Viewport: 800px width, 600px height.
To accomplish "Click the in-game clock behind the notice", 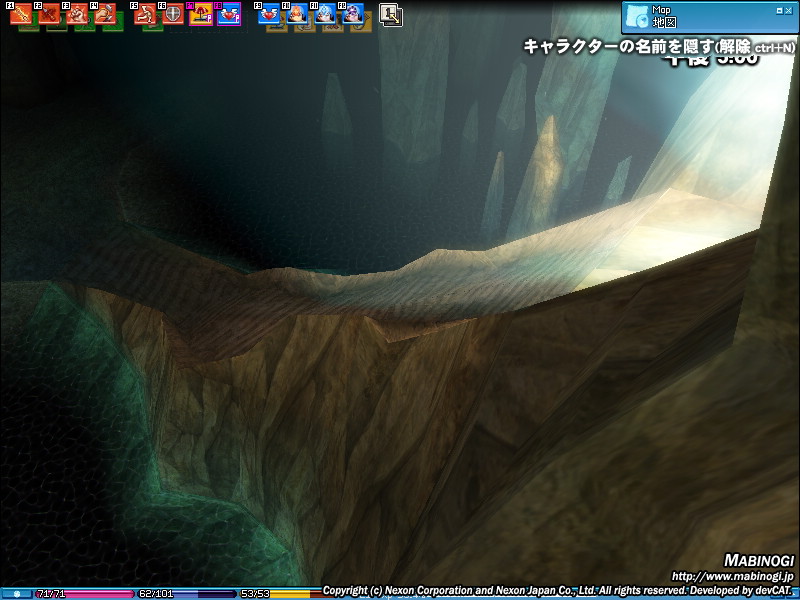I will coord(712,59).
